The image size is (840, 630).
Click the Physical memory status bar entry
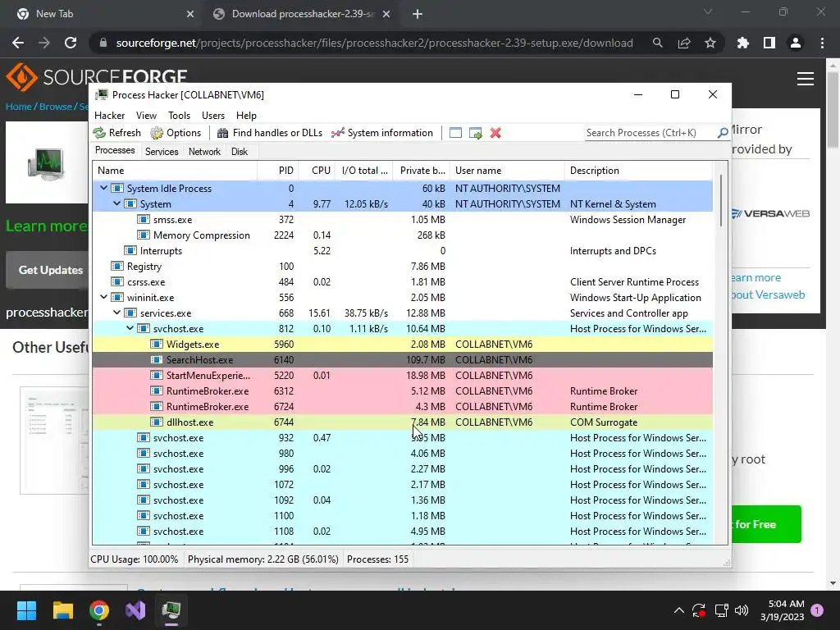pos(263,559)
